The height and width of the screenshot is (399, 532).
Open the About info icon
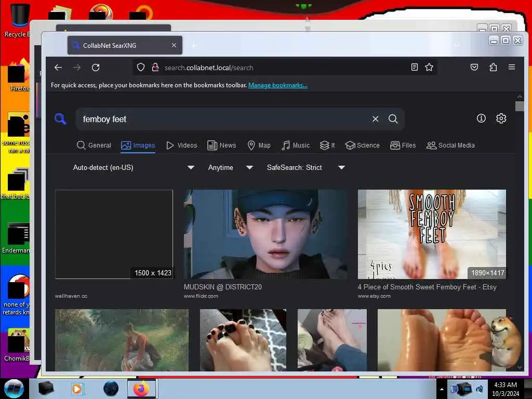click(481, 118)
